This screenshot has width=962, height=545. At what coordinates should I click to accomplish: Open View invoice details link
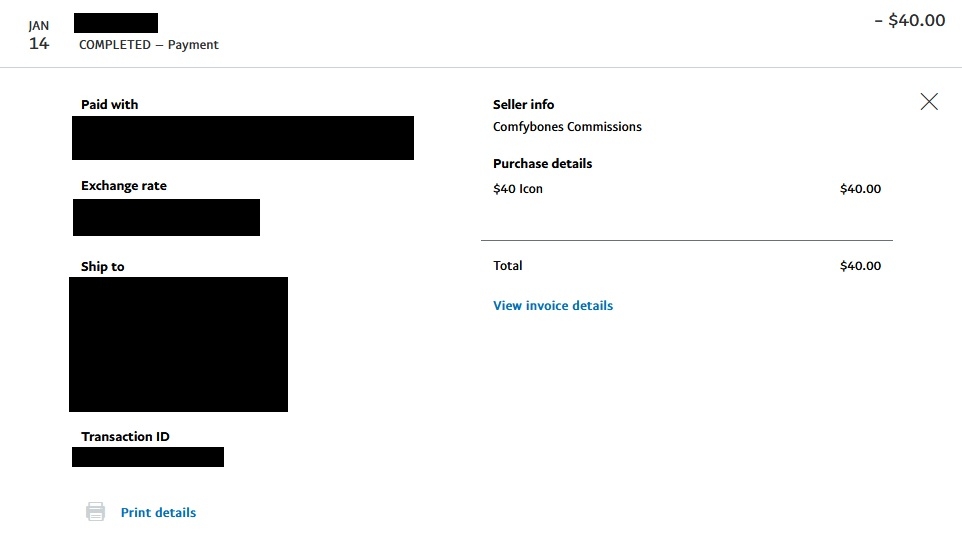(553, 305)
